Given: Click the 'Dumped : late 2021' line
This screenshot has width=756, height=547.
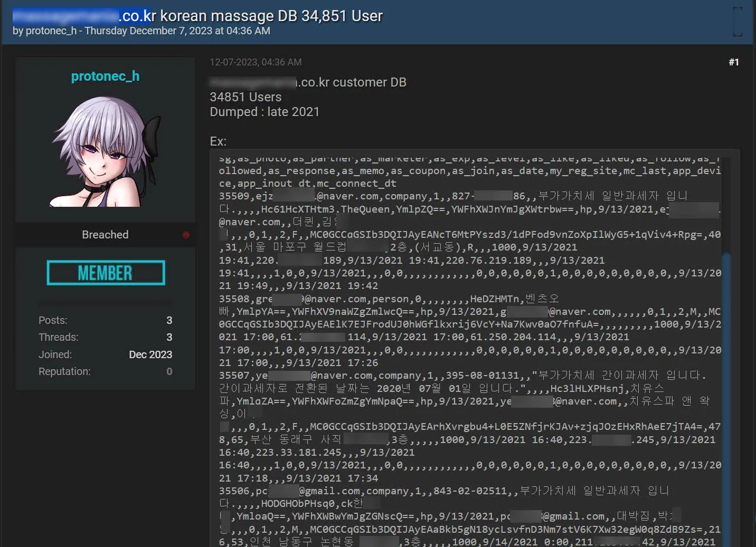Looking at the screenshot, I should pos(264,112).
